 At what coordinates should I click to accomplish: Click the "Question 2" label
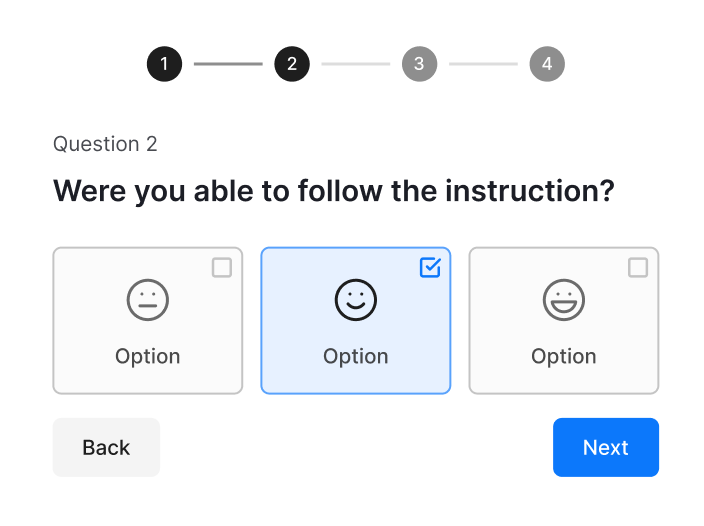pyautogui.click(x=105, y=144)
